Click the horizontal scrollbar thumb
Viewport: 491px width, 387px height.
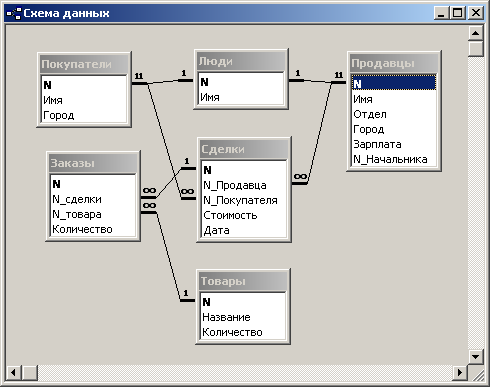(29, 372)
